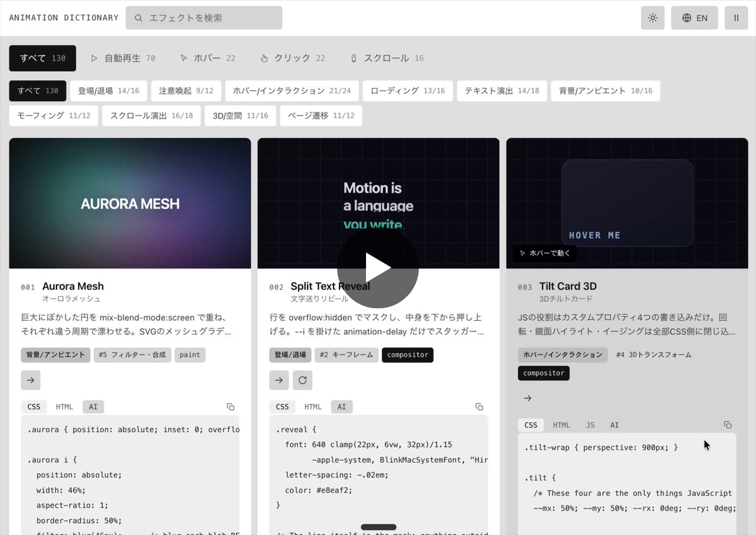Click Aurora Mesh 背景/アンビエント tag
756x535 pixels.
[55, 355]
